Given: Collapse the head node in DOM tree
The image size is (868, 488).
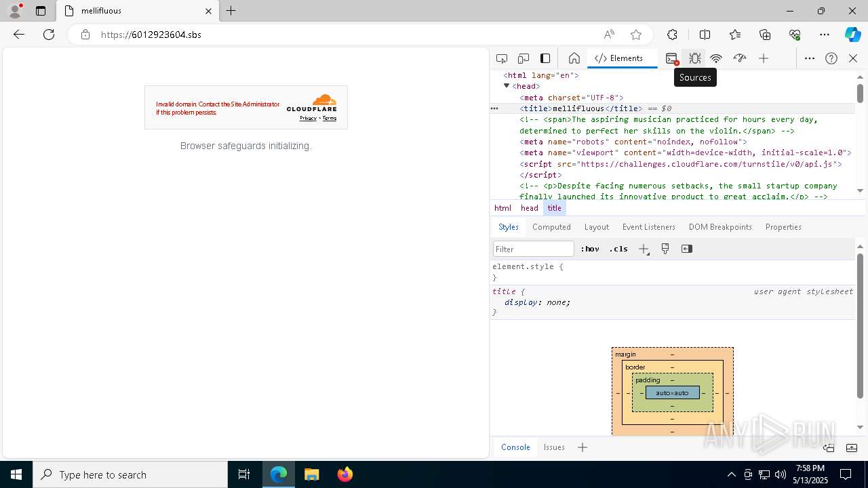Looking at the screenshot, I should point(507,86).
